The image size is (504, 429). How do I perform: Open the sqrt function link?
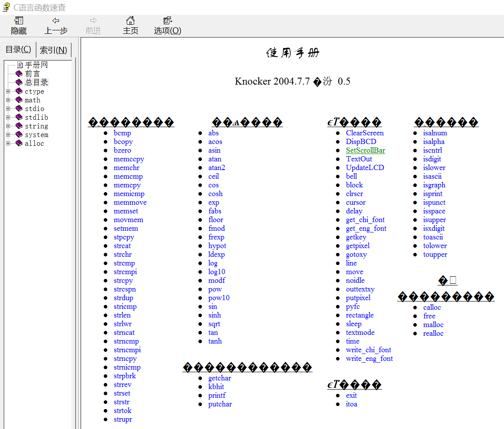[x=214, y=324]
